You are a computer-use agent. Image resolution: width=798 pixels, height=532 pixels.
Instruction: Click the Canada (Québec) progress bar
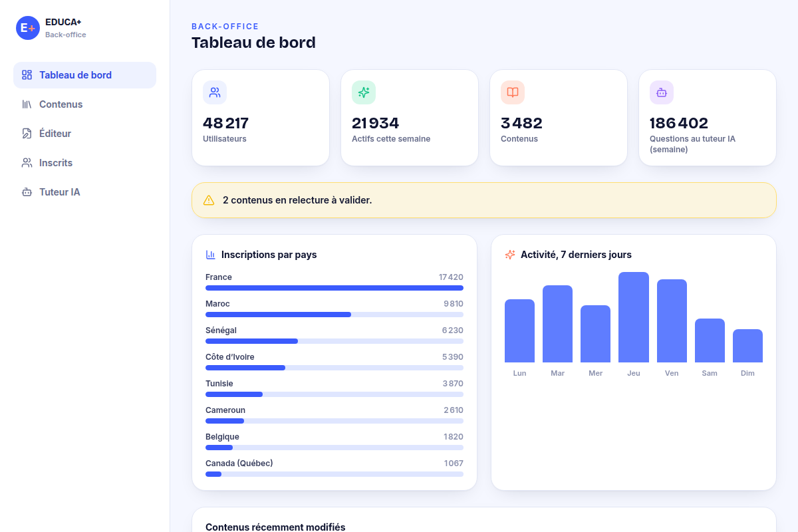pos(334,474)
